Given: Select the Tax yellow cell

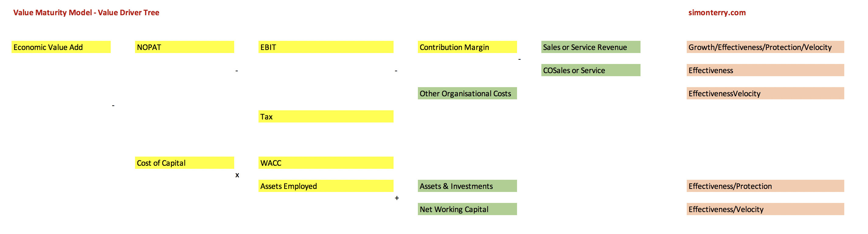Looking at the screenshot, I should 325,116.
